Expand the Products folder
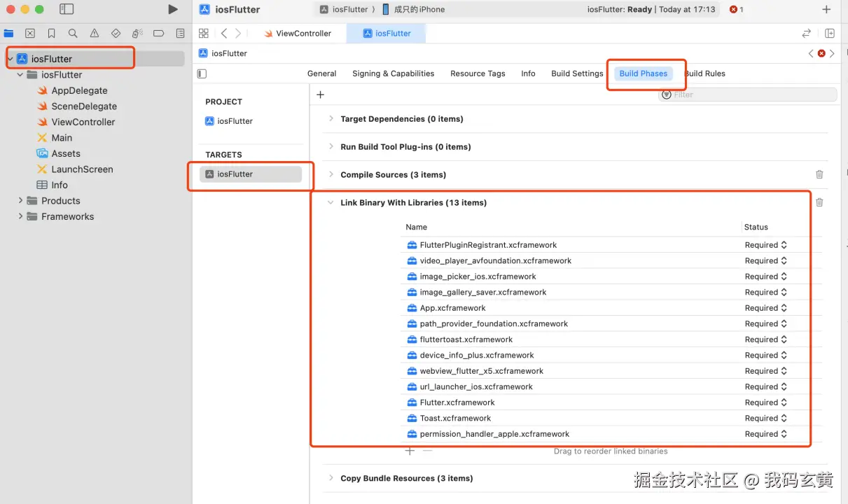The width and height of the screenshot is (848, 504). click(x=20, y=201)
